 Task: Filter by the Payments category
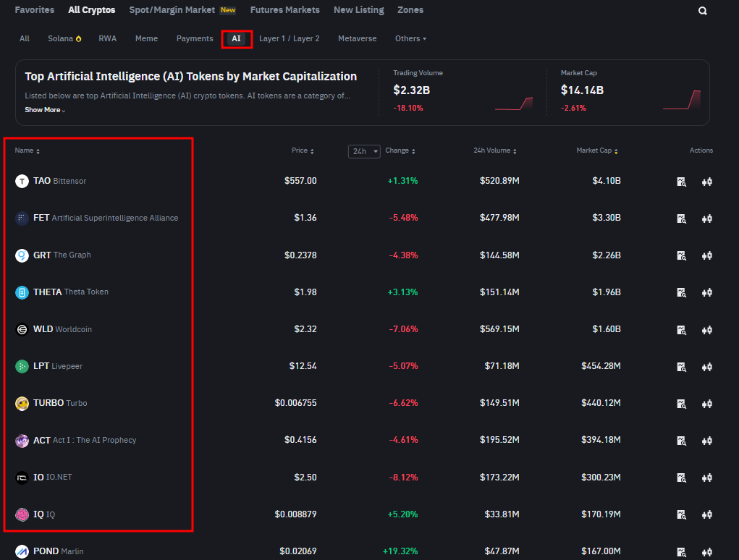coord(195,38)
